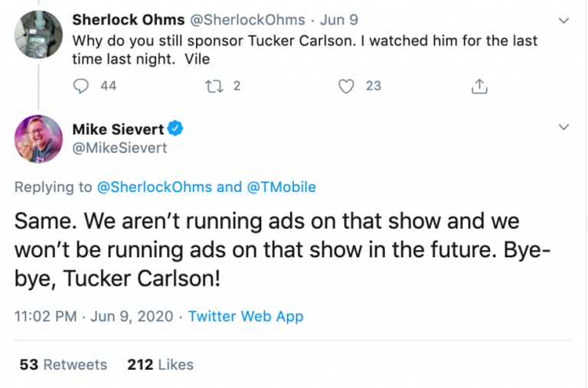Click the reply icon on Sherlock Ohms tweet
The height and width of the screenshot is (388, 588).
tap(81, 86)
